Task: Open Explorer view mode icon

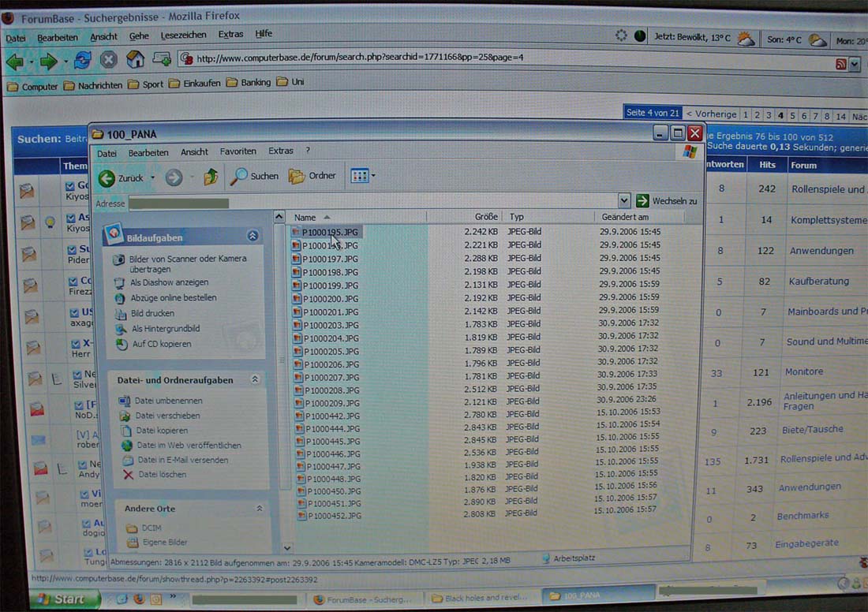Action: (359, 176)
